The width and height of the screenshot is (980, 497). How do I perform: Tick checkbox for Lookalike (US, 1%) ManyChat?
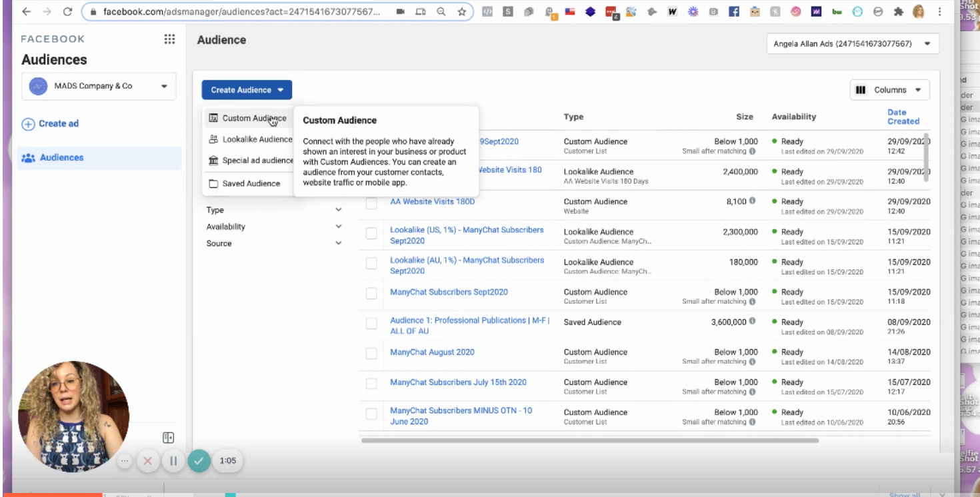(x=371, y=234)
